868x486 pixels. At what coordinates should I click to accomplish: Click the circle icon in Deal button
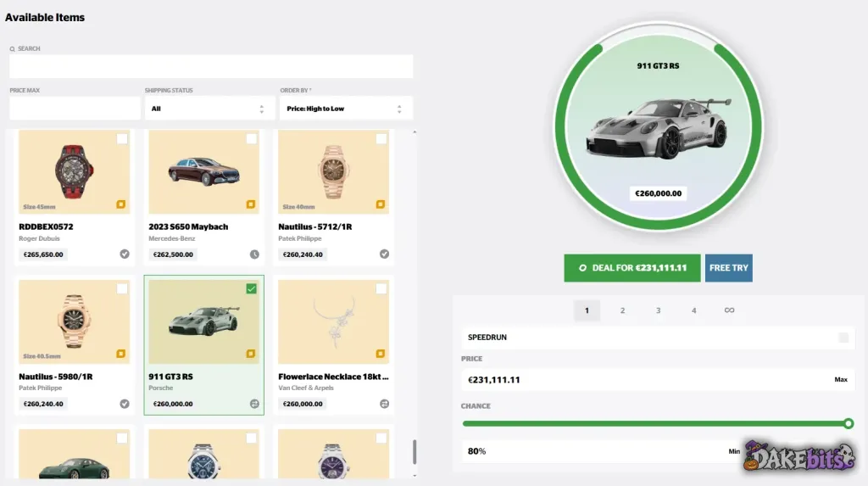click(582, 268)
